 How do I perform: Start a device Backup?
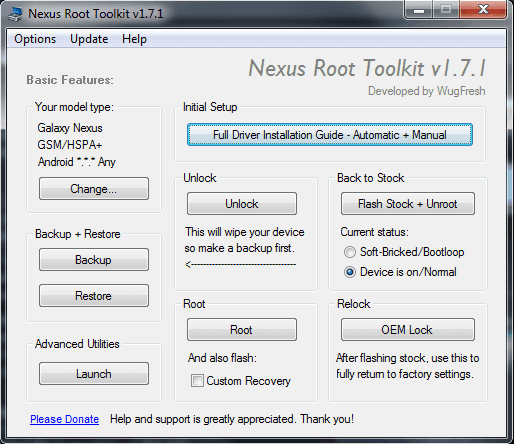[x=94, y=259]
